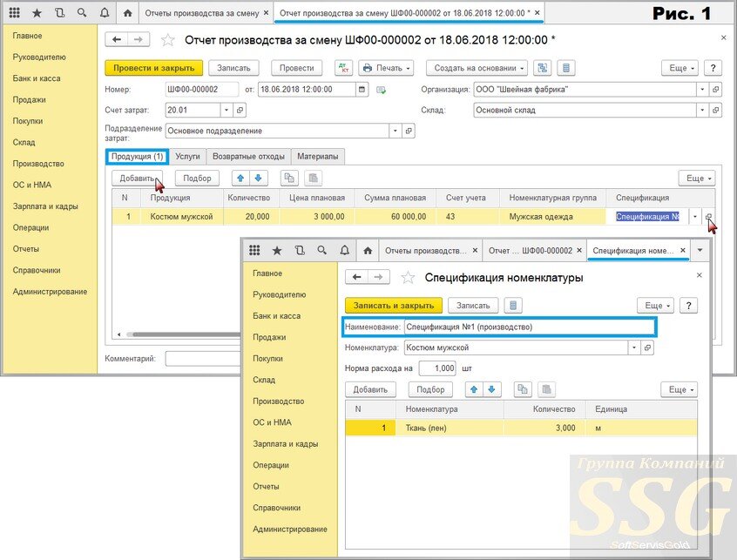Open notifications bell in back window top bar
Viewport: 737px width, 560px height.
105,13
